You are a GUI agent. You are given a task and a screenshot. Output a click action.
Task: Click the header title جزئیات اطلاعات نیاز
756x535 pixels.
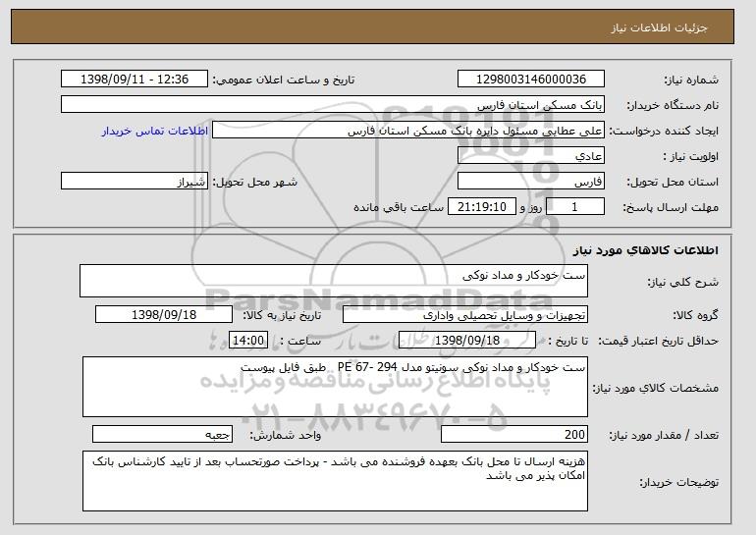pos(660,27)
